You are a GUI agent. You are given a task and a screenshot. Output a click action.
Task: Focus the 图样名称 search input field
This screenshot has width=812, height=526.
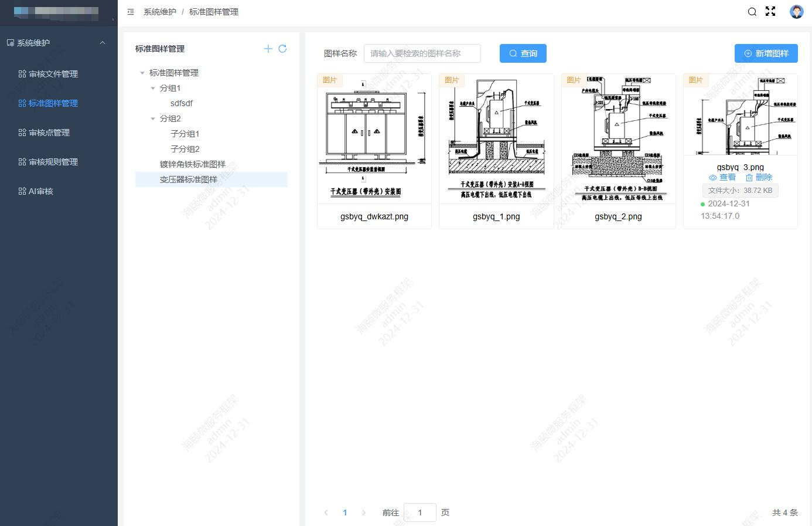422,53
